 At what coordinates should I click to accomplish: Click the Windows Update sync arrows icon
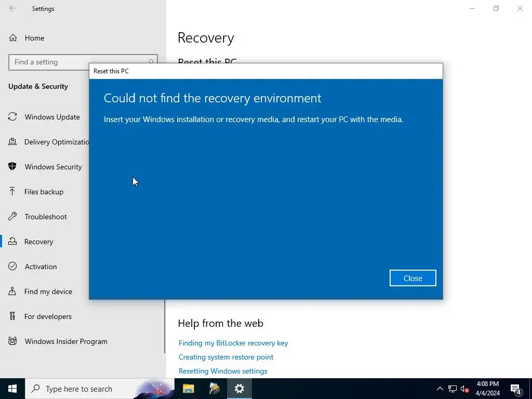coord(12,117)
